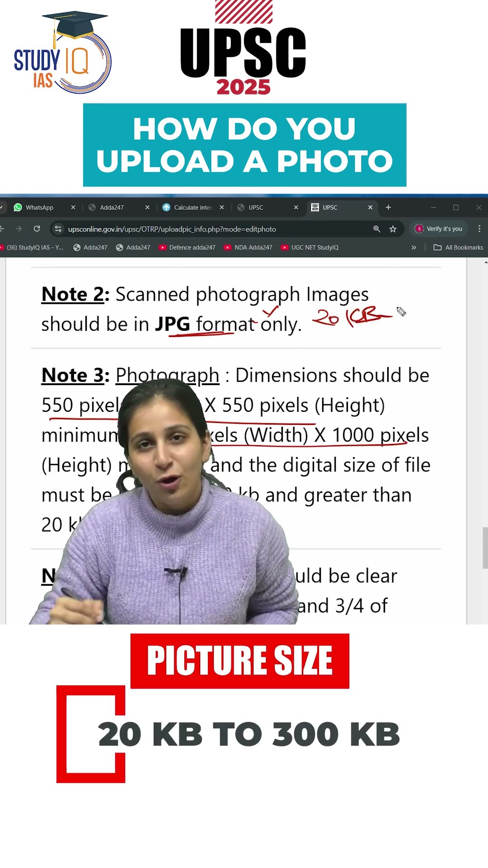The height and width of the screenshot is (868, 488).
Task: Click the "Note 2:" heading text
Action: point(75,294)
